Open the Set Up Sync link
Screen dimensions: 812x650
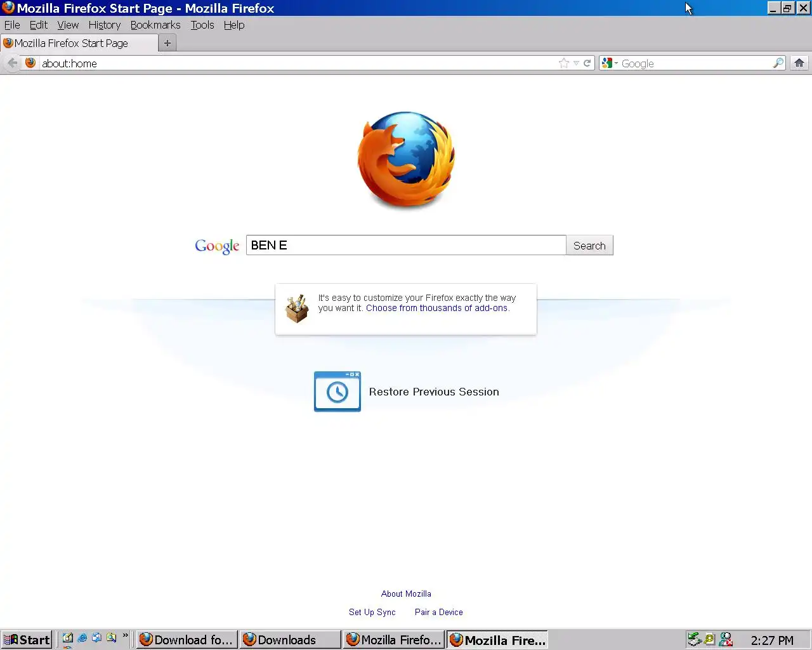pyautogui.click(x=372, y=612)
